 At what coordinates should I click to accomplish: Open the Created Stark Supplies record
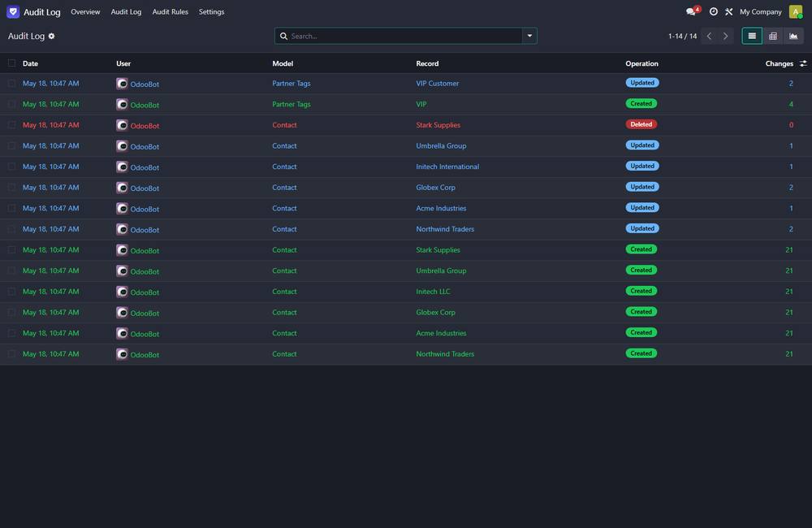[x=438, y=249]
